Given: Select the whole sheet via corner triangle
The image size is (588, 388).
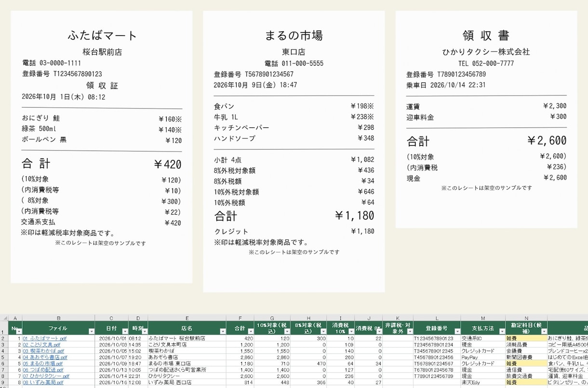Looking at the screenshot, I should (4, 318).
